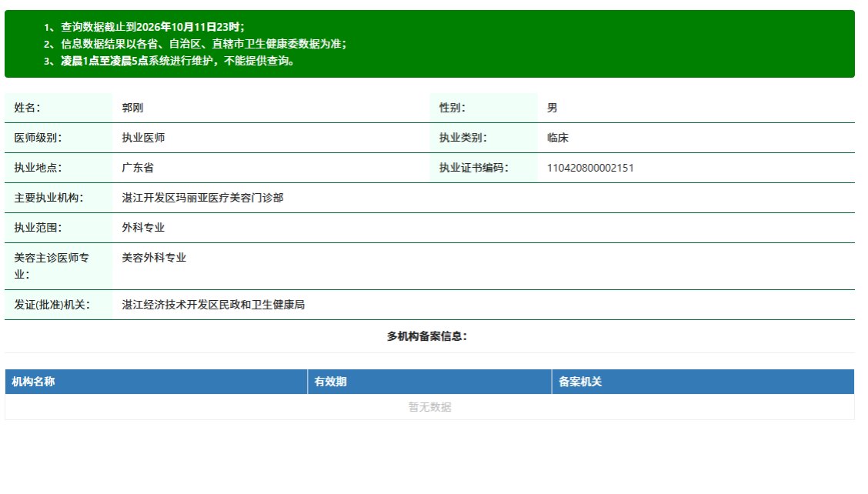Select the location value 广东省
Image resolution: width=868 pixels, height=494 pixels.
coord(138,168)
